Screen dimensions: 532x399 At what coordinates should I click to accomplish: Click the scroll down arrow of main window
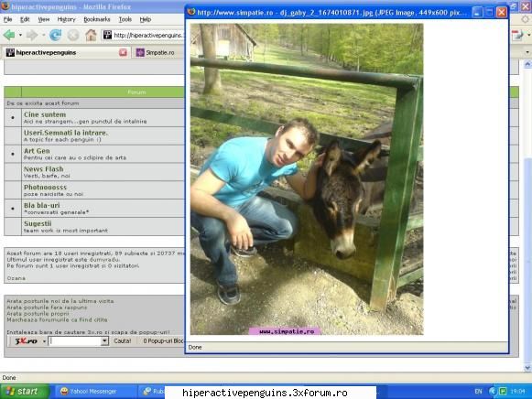(x=527, y=368)
